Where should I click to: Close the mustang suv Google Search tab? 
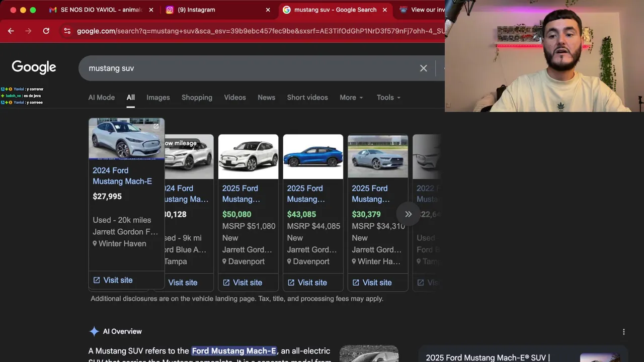(385, 10)
